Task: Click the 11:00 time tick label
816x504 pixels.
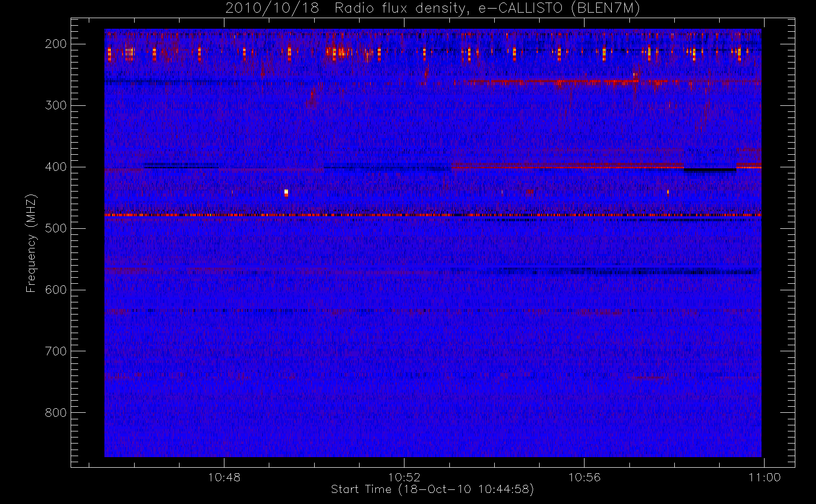Action: click(x=765, y=477)
